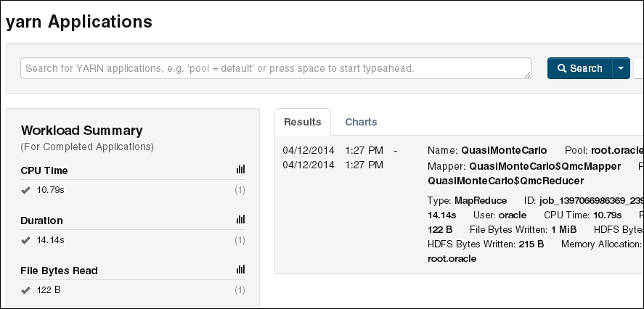Open the File Bytes Read histogram icon
Viewport: 644px width, 309px height.
240,270
